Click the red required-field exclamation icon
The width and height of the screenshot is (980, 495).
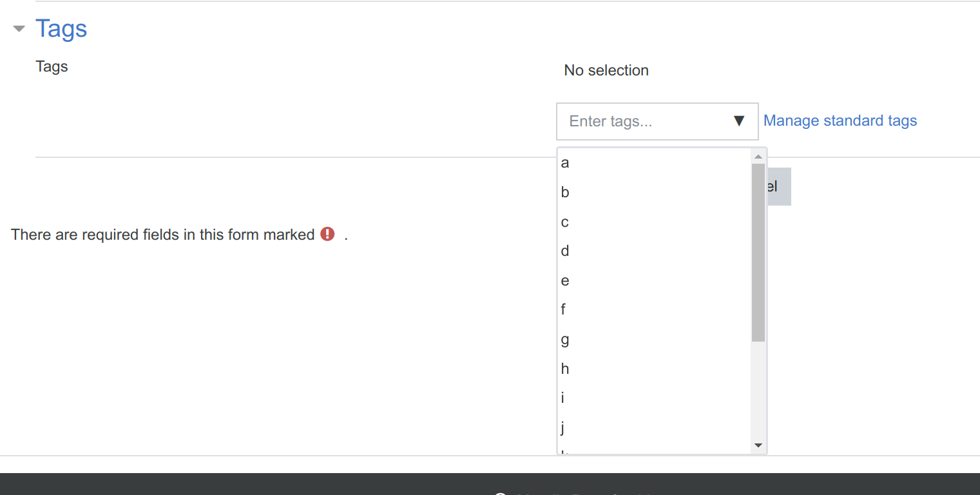click(327, 234)
